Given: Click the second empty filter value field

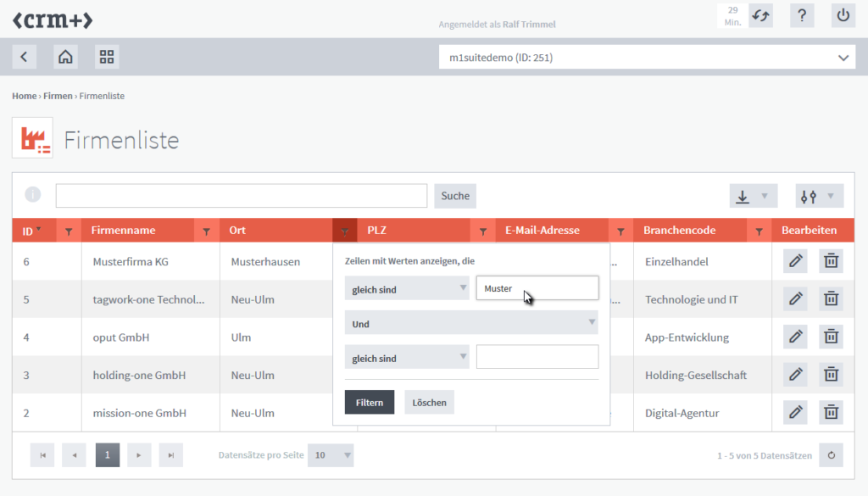Looking at the screenshot, I should [537, 357].
